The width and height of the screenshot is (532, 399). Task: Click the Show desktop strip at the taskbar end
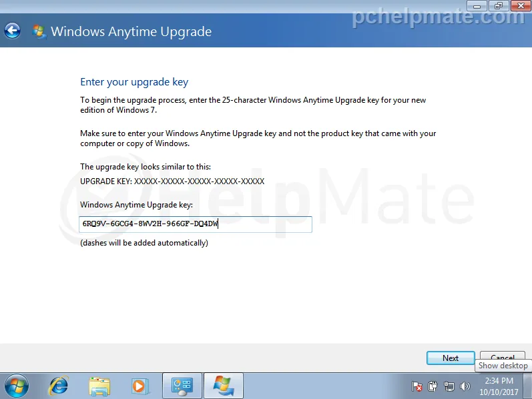click(527, 386)
